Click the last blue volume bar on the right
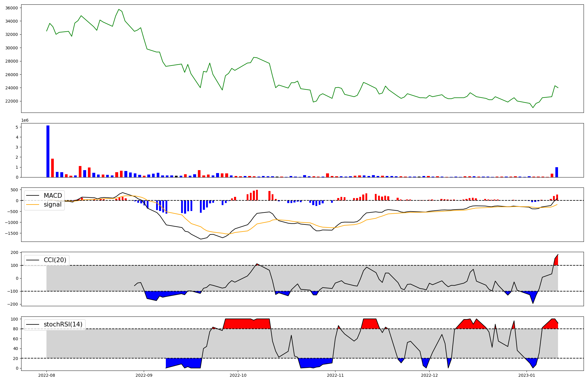588x382 pixels. point(557,172)
